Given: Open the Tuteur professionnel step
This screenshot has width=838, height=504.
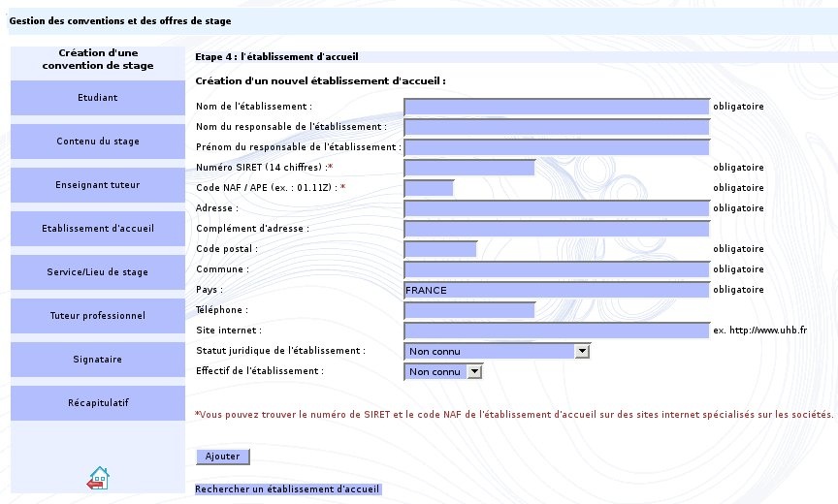Looking at the screenshot, I should (97, 316).
